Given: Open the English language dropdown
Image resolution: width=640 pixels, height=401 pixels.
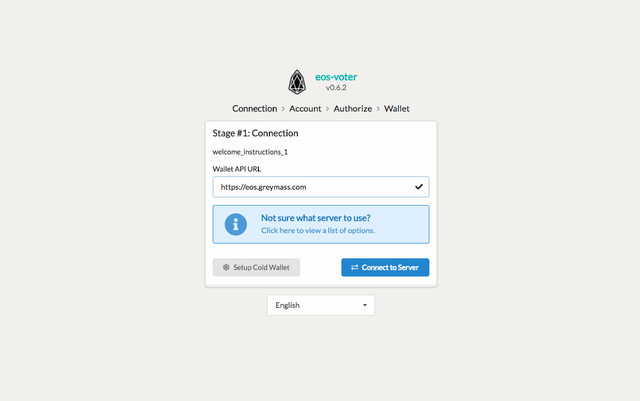Looking at the screenshot, I should 320,305.
